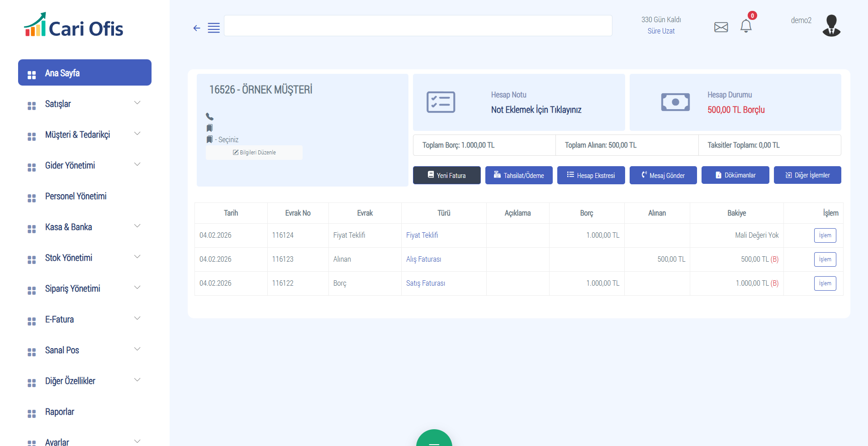Click the Hesap Notu checklist icon
This screenshot has width=868, height=446.
441,102
